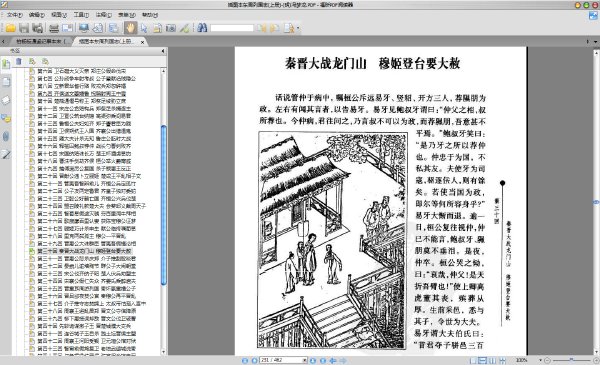
Task: Click the email/send icon next to Print
Action: pyautogui.click(x=67, y=28)
